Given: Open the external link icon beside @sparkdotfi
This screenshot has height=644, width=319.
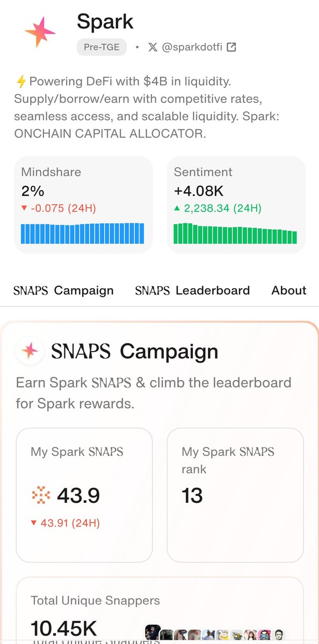Looking at the screenshot, I should 231,47.
